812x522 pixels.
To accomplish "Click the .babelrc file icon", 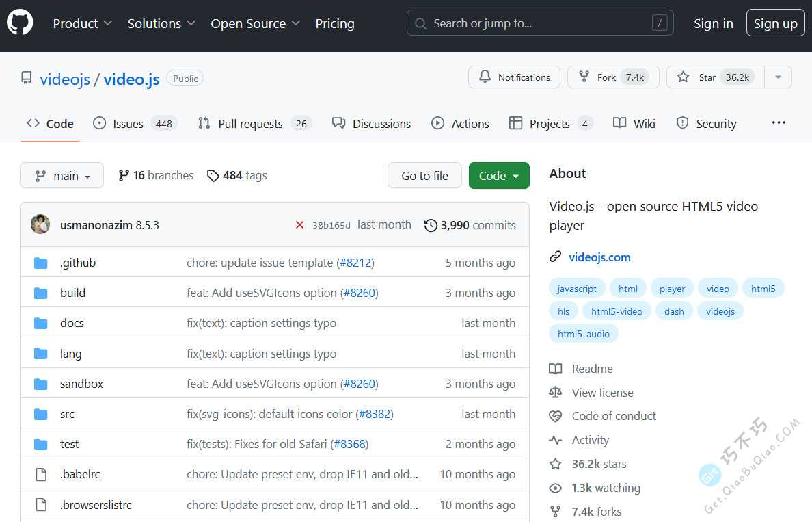I will coord(41,474).
